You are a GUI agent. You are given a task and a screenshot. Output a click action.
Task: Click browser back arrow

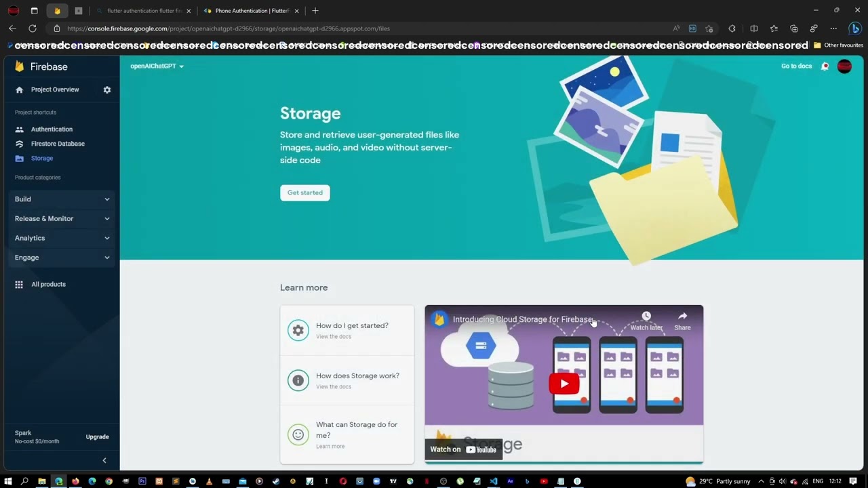click(12, 28)
